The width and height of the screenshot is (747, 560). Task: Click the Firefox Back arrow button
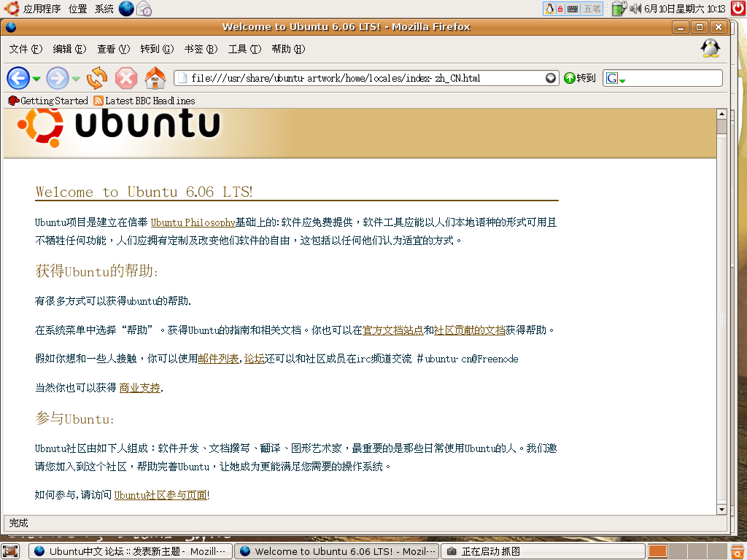[18, 78]
